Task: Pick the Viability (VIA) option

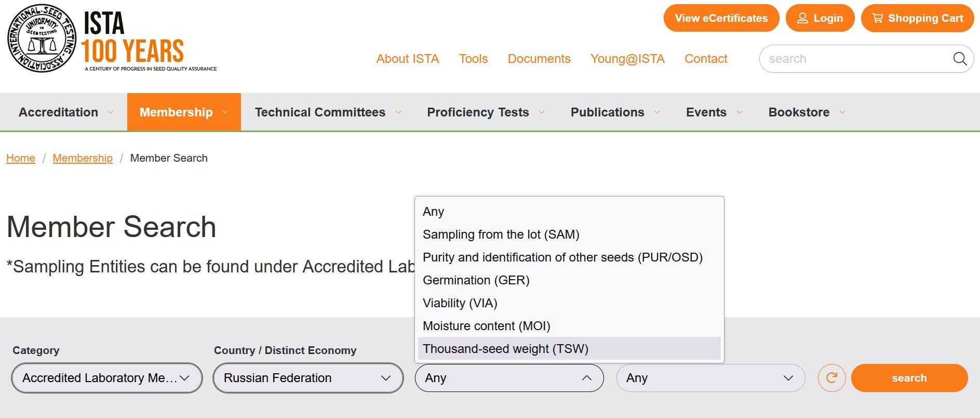Action: pyautogui.click(x=569, y=303)
